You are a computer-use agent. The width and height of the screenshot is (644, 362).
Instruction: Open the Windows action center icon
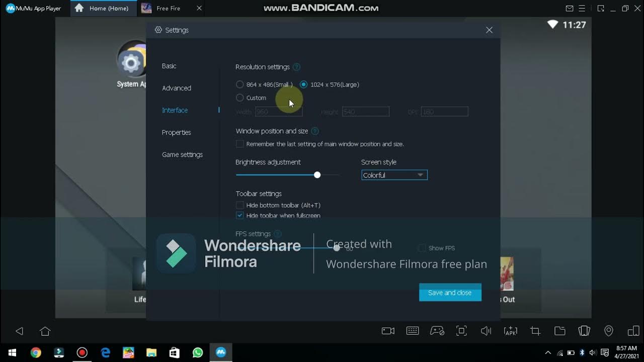point(605,353)
